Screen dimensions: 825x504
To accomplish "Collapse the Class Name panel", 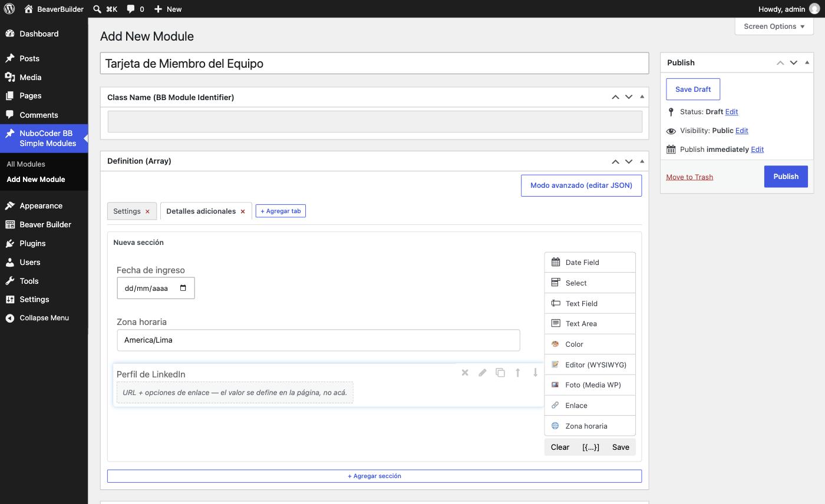I will coord(642,97).
